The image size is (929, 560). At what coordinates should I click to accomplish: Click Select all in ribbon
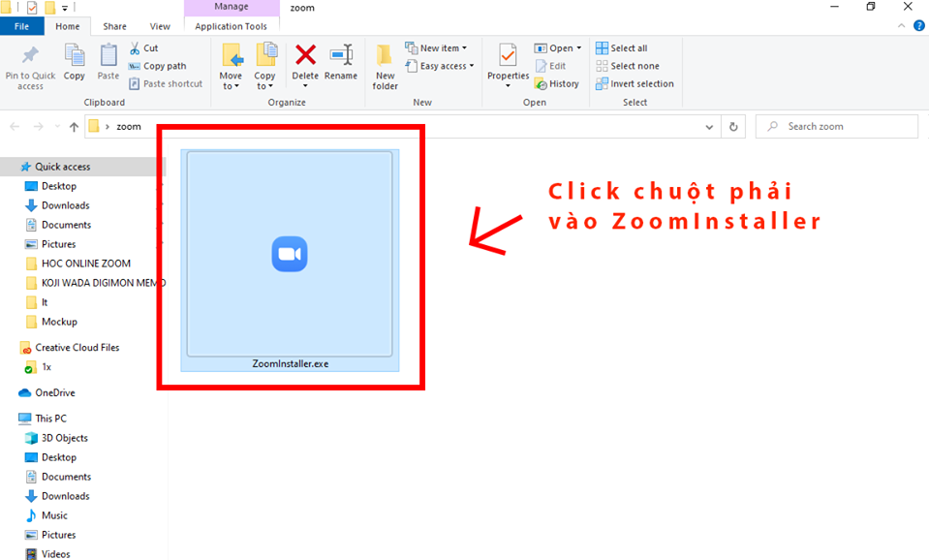[622, 48]
